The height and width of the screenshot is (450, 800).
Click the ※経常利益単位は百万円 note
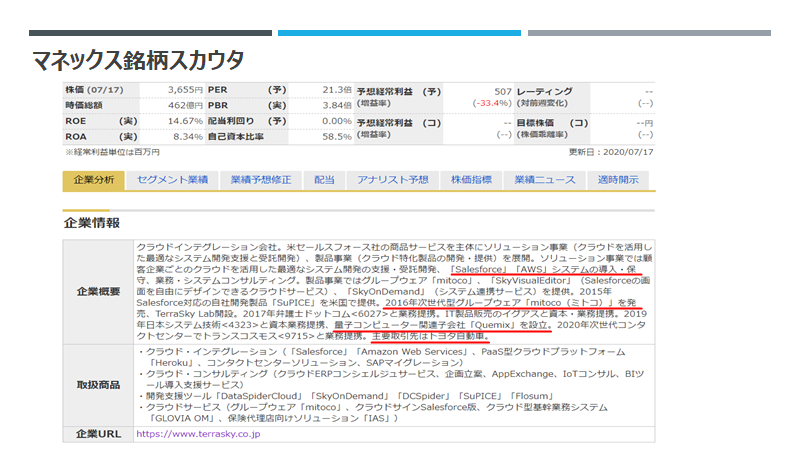coord(112,152)
